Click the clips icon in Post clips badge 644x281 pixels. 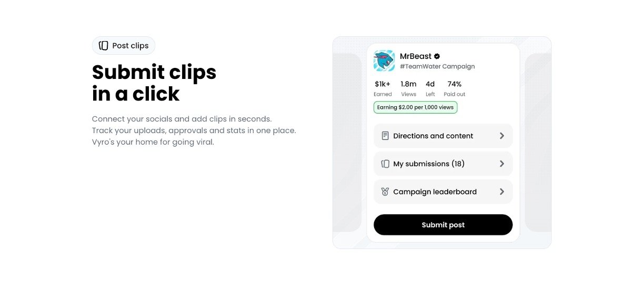104,46
